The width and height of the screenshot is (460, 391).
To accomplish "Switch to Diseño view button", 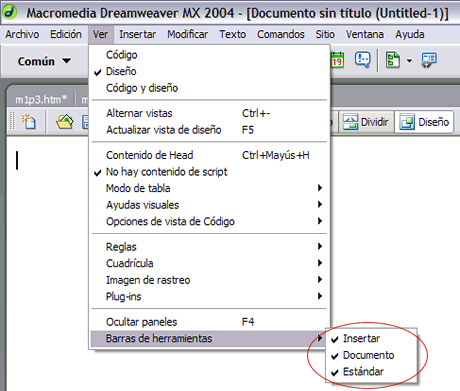I will click(424, 122).
